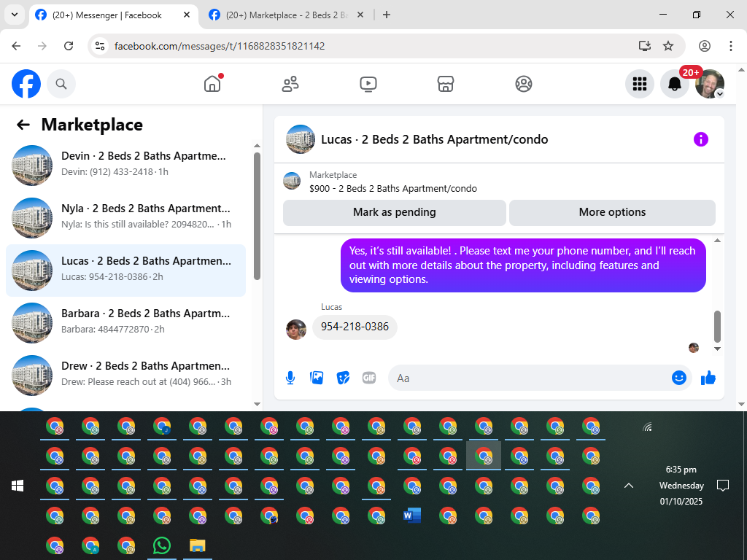747x560 pixels.
Task: Switch to the Messenger | Facebook tab
Action: tap(115, 15)
